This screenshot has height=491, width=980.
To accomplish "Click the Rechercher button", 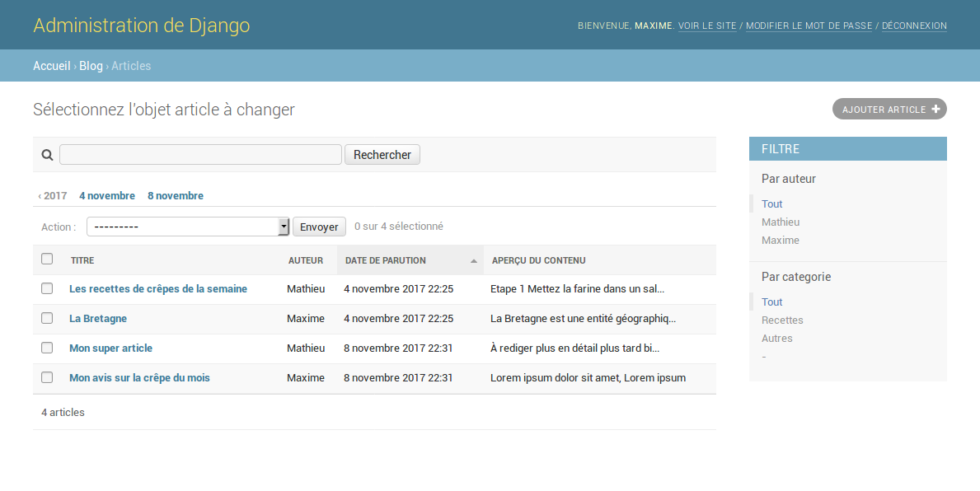I will pyautogui.click(x=382, y=154).
